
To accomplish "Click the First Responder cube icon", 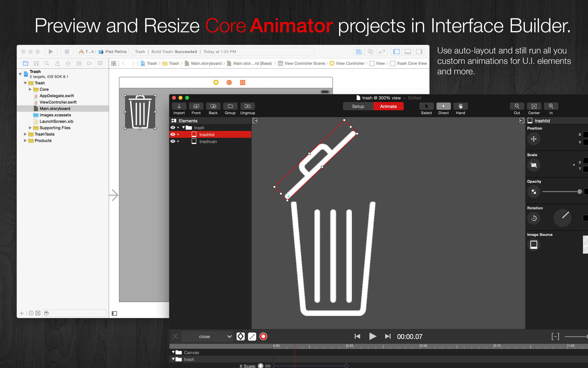I will tap(229, 82).
